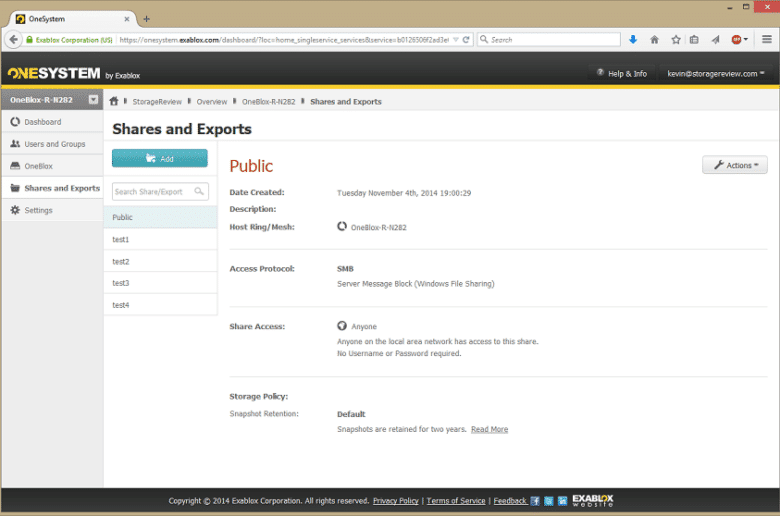Click the Search Share/Export field
This screenshot has height=516, width=780.
click(x=160, y=192)
